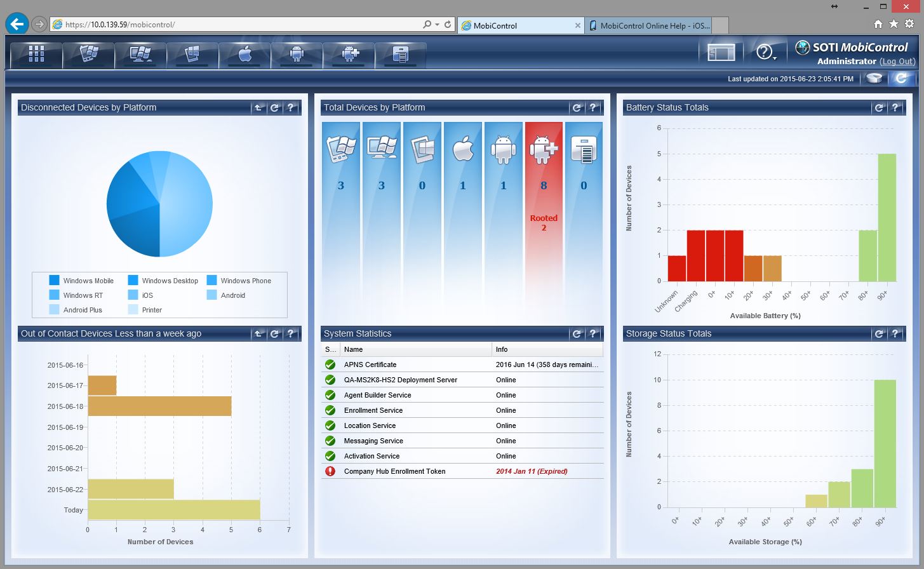Select the Messaging Service row
Image resolution: width=924 pixels, height=569 pixels.
pyautogui.click(x=462, y=441)
